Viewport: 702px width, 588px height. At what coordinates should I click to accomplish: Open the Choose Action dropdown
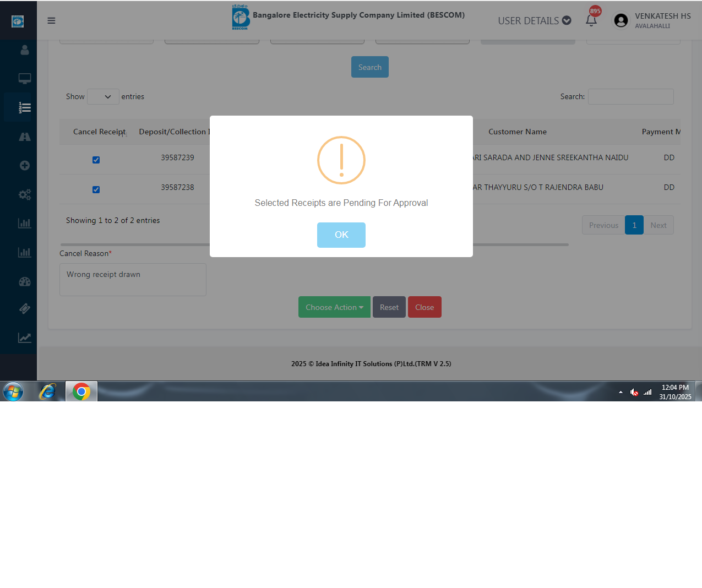click(x=334, y=307)
